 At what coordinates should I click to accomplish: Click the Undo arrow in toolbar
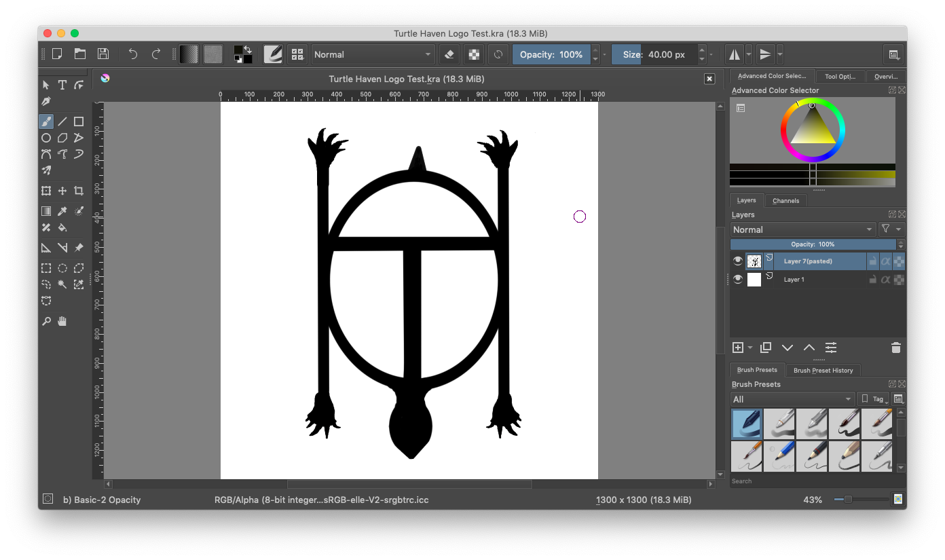133,54
